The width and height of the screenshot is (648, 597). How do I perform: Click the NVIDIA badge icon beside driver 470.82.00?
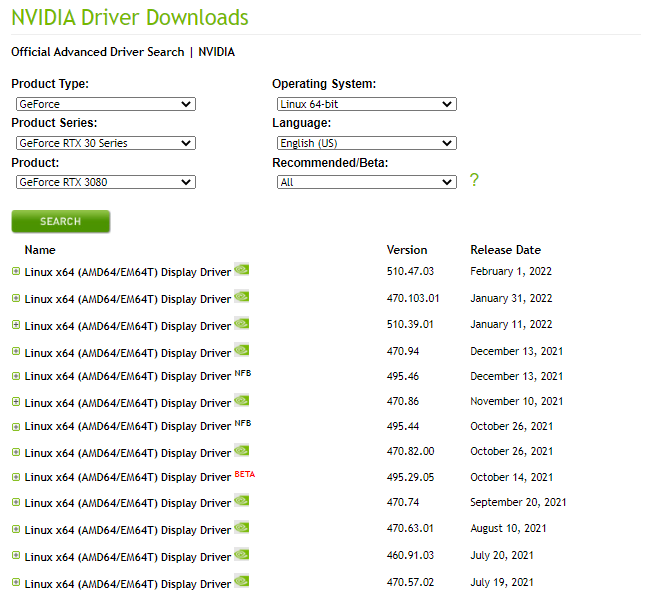[242, 450]
